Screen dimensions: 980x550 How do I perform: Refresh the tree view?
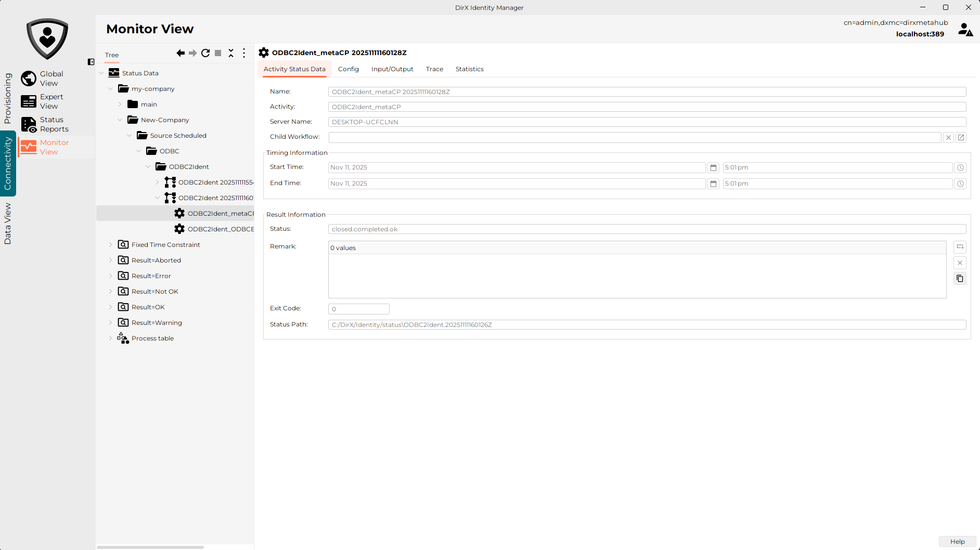(x=205, y=53)
